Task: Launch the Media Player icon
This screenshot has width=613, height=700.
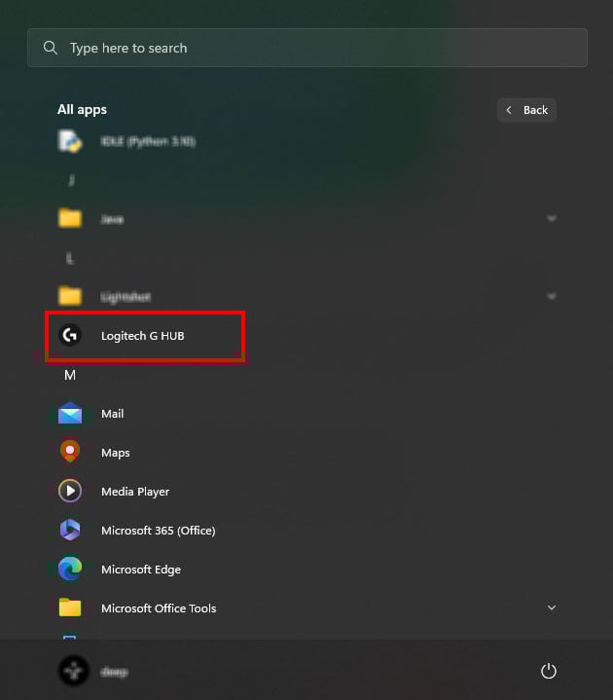Action: [70, 491]
